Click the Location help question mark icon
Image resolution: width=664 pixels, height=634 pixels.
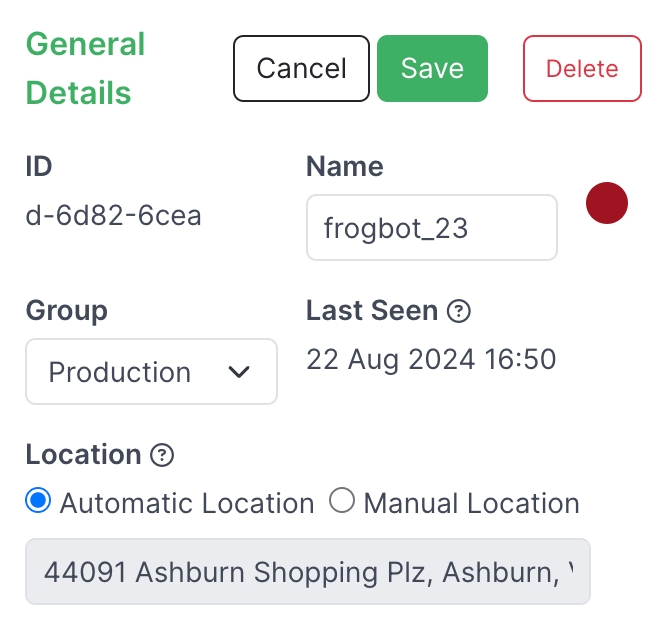tap(162, 455)
